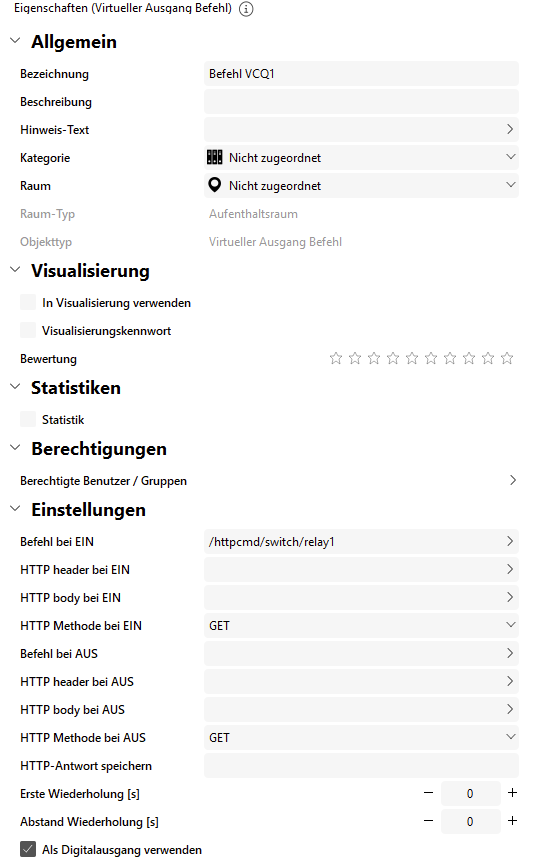Click the Raum location pin icon
534x862 pixels.
[214, 185]
